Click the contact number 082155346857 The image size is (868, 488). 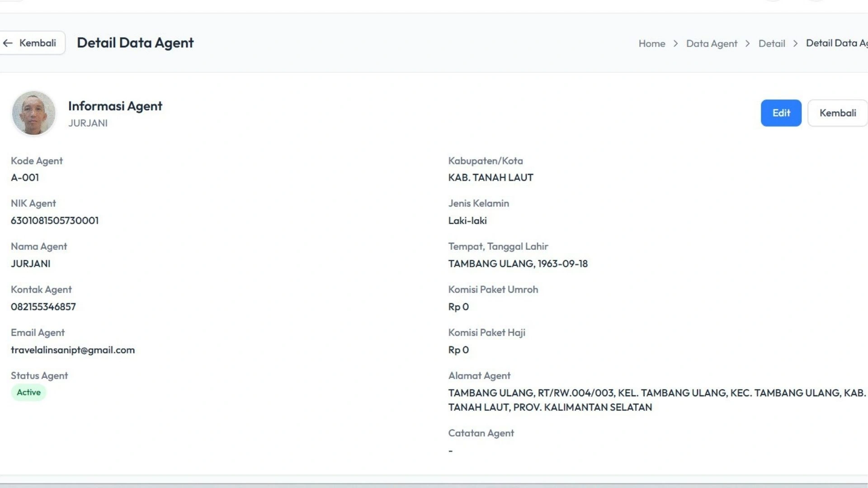point(43,307)
